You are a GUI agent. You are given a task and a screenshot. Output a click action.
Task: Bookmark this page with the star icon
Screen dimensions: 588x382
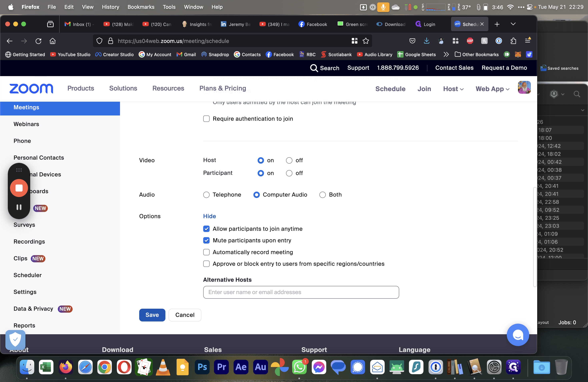coord(366,41)
